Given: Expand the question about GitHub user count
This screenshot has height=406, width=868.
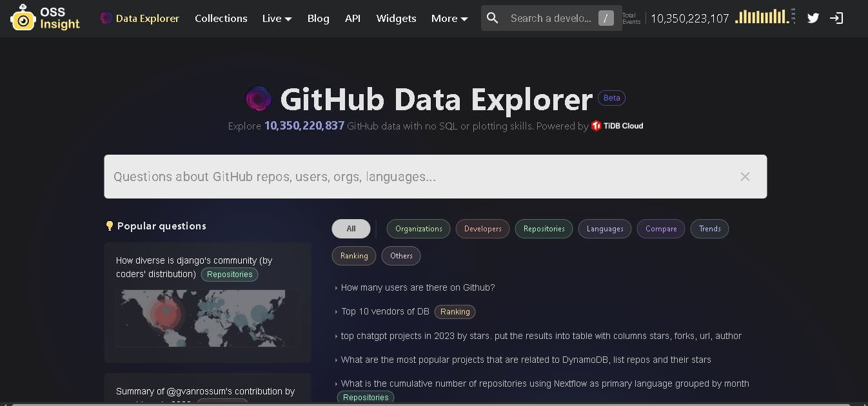Looking at the screenshot, I should point(417,287).
